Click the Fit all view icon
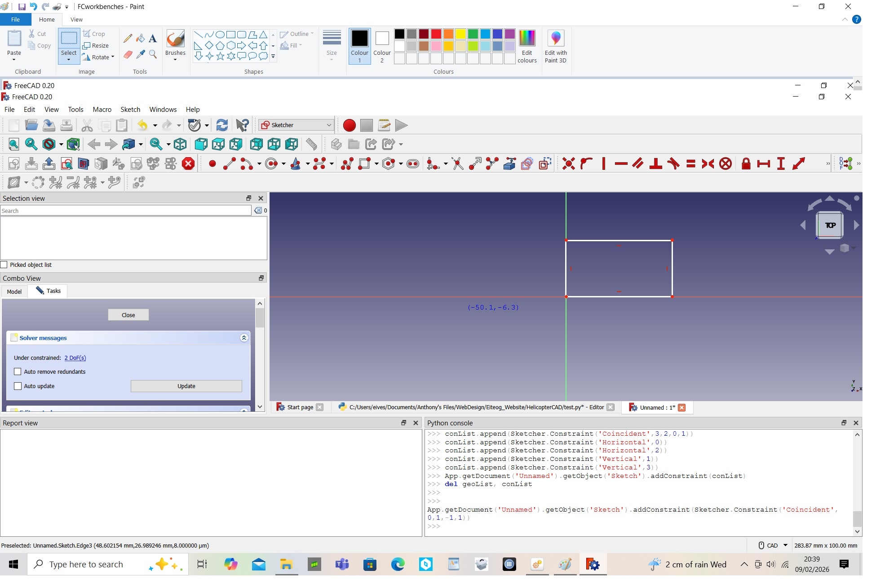The height and width of the screenshot is (588, 876). [x=13, y=144]
